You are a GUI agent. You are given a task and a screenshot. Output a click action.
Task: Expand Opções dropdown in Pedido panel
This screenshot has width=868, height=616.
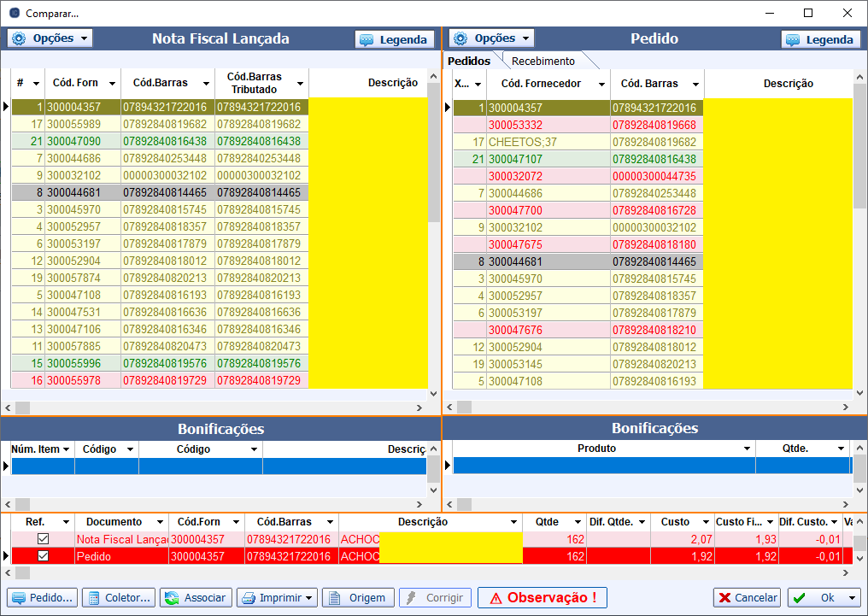coord(491,38)
